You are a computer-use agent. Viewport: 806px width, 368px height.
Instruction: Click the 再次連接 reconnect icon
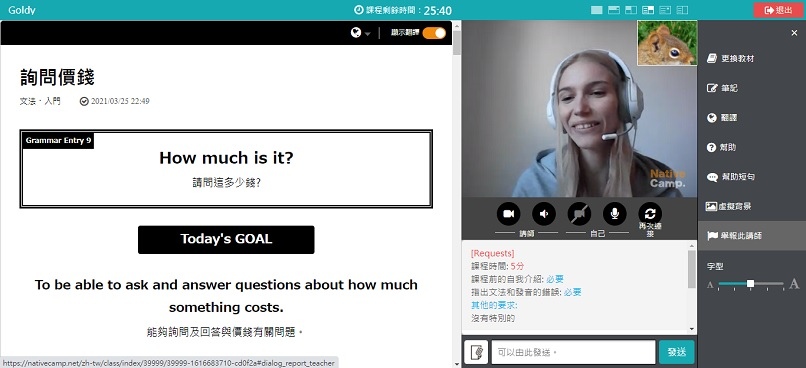point(650,214)
